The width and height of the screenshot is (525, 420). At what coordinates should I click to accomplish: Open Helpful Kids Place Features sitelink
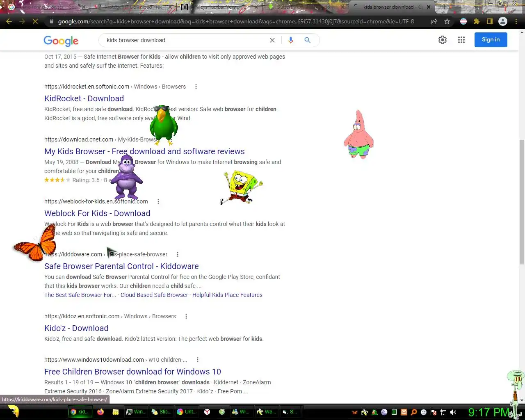coord(227,295)
